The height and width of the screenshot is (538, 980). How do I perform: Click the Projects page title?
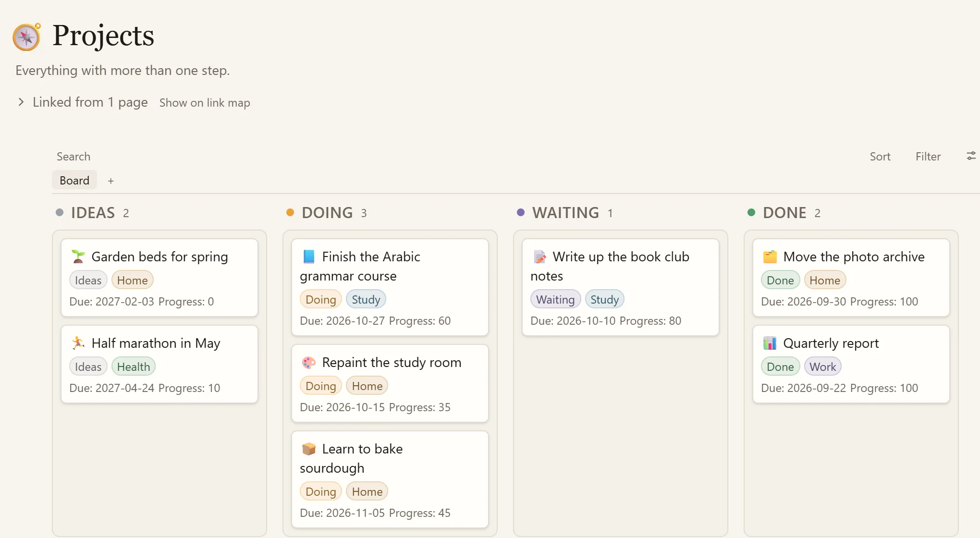pyautogui.click(x=103, y=36)
